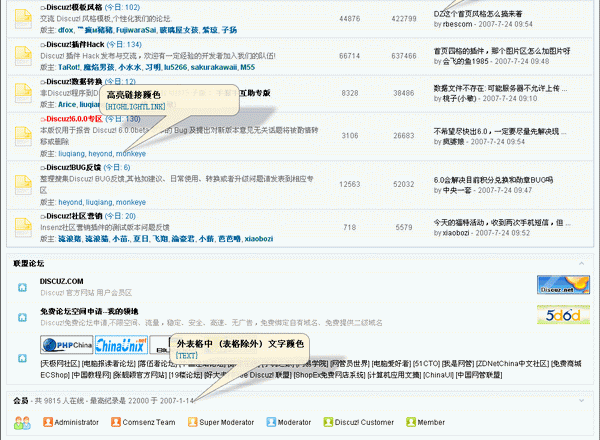The height and width of the screenshot is (440, 600).
Task: Open last post 6.0会解决目前积分兑换 thread
Action: (x=493, y=180)
